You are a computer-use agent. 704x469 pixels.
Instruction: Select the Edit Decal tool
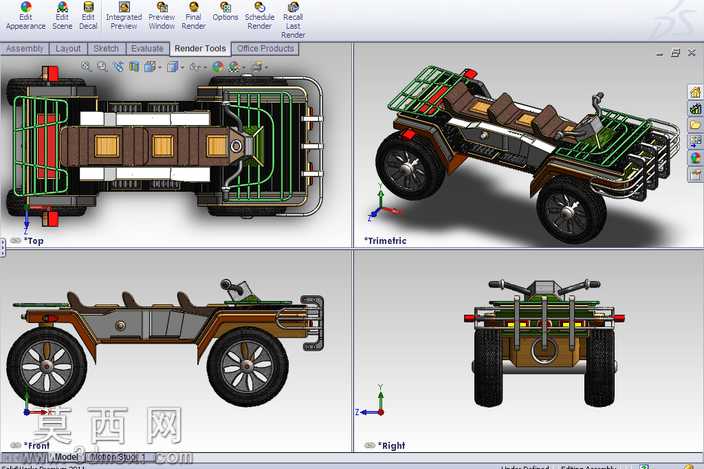pos(88,16)
